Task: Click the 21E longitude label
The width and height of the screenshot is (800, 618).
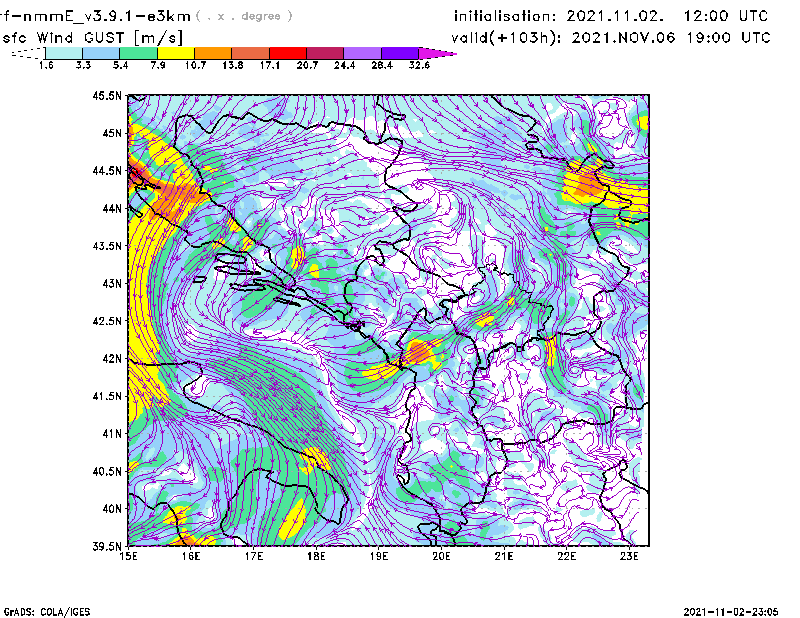Action: tap(504, 556)
